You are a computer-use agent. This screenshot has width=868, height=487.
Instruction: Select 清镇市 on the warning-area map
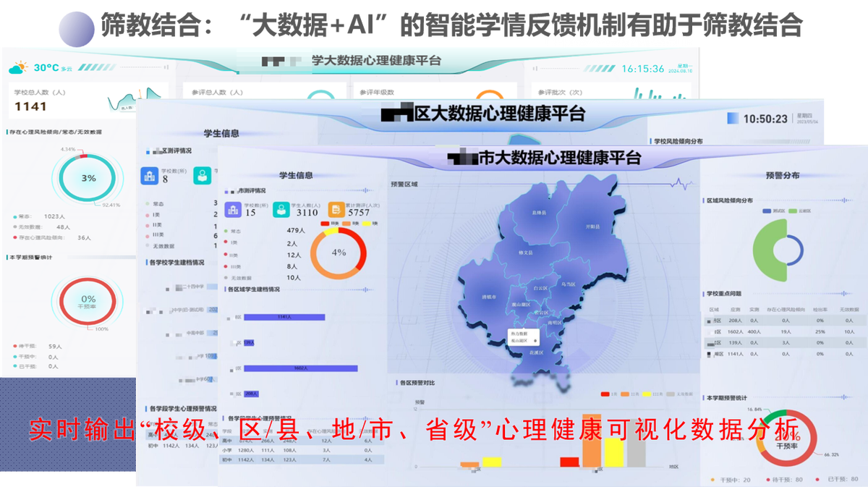coord(489,297)
